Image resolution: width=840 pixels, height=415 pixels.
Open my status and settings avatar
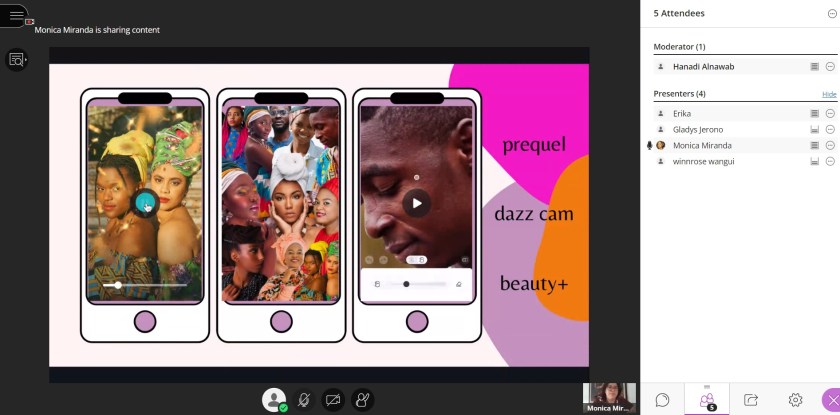pyautogui.click(x=273, y=399)
